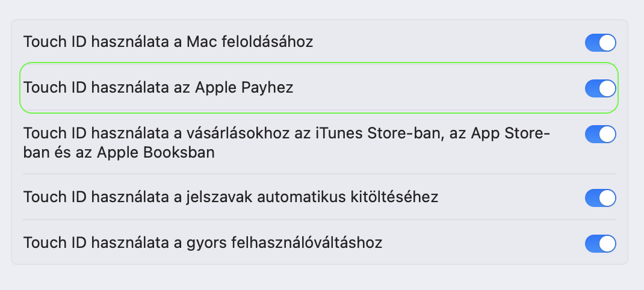The image size is (644, 290).
Task: Click the jelszavak automatikus kitöltéséhez label text
Action: 231,197
